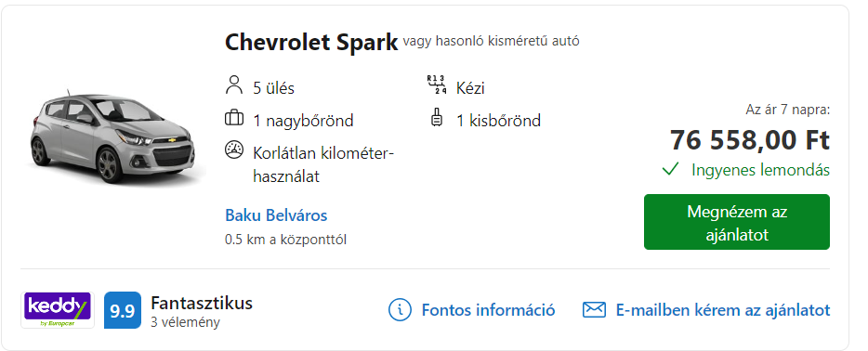
Task: Click the suitcase icon for 1 nagybőrönd
Action: click(x=234, y=119)
